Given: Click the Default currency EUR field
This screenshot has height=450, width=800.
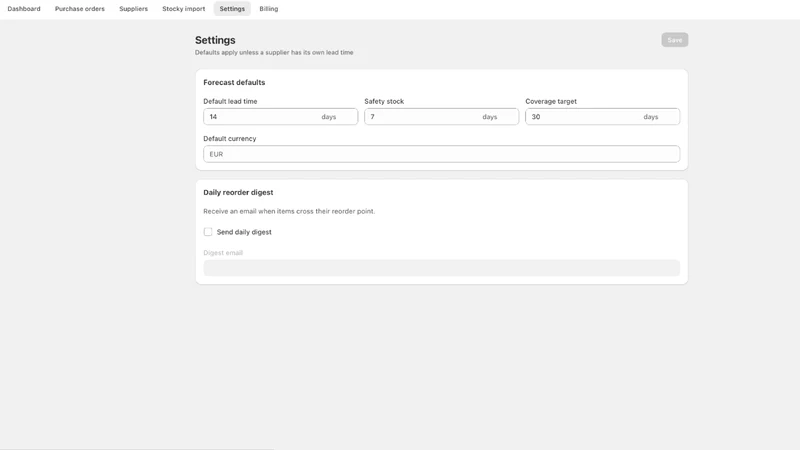Looking at the screenshot, I should [441, 154].
